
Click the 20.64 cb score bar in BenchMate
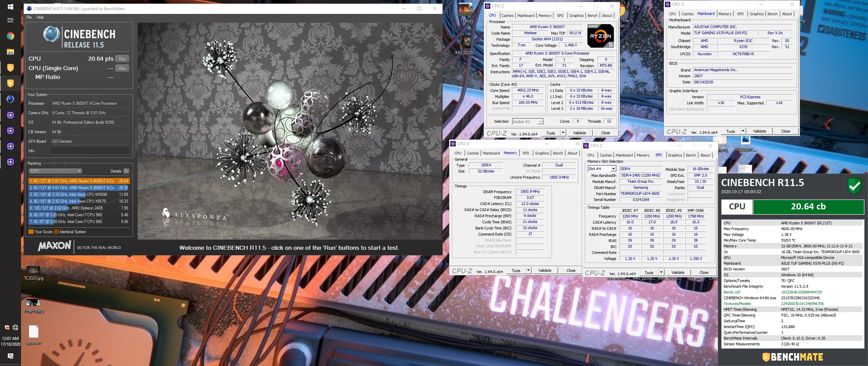point(808,207)
